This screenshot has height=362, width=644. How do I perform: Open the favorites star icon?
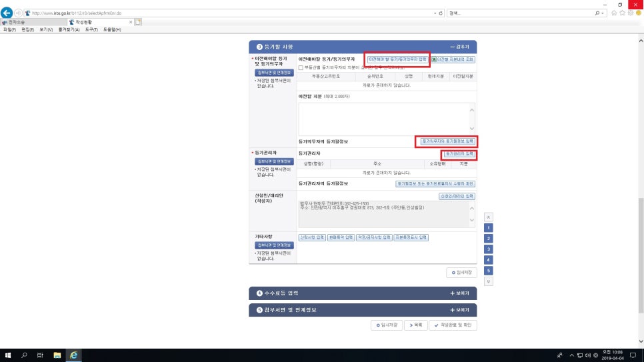[622, 13]
